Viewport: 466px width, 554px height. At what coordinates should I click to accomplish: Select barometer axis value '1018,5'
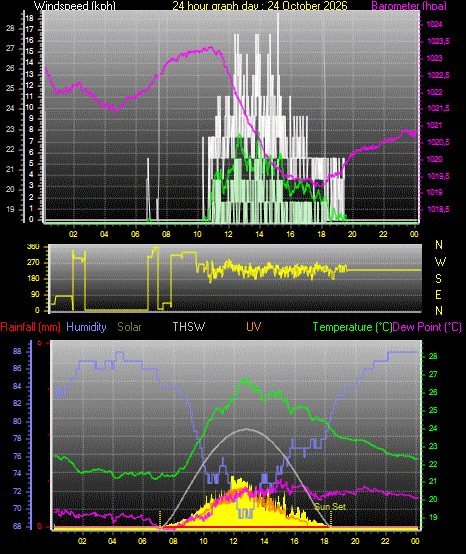[438, 210]
